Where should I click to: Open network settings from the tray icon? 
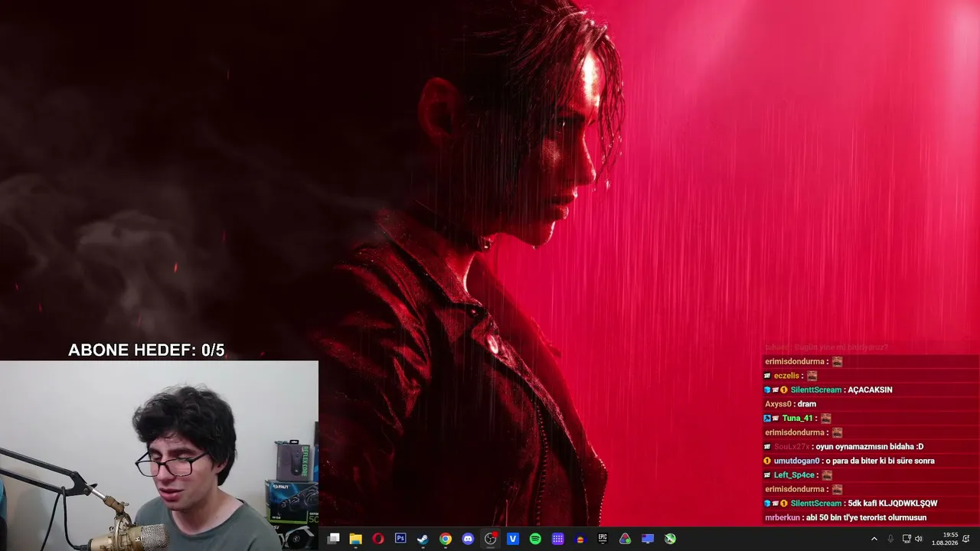(x=906, y=539)
